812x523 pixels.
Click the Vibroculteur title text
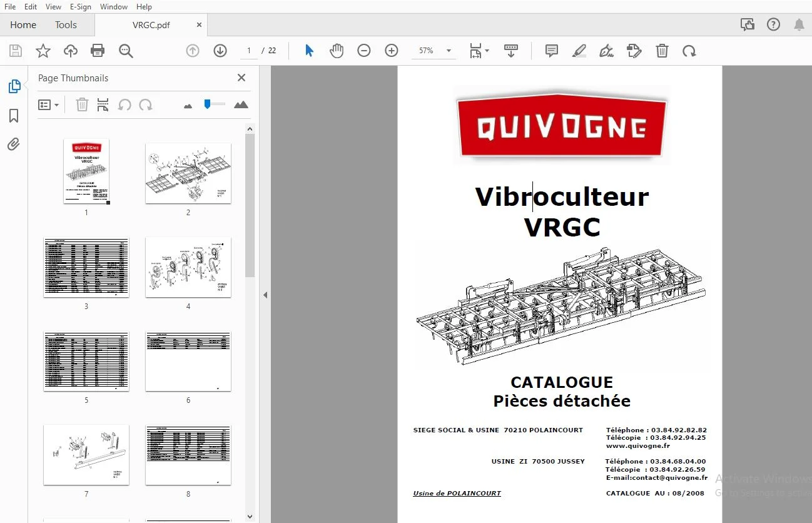tap(562, 196)
